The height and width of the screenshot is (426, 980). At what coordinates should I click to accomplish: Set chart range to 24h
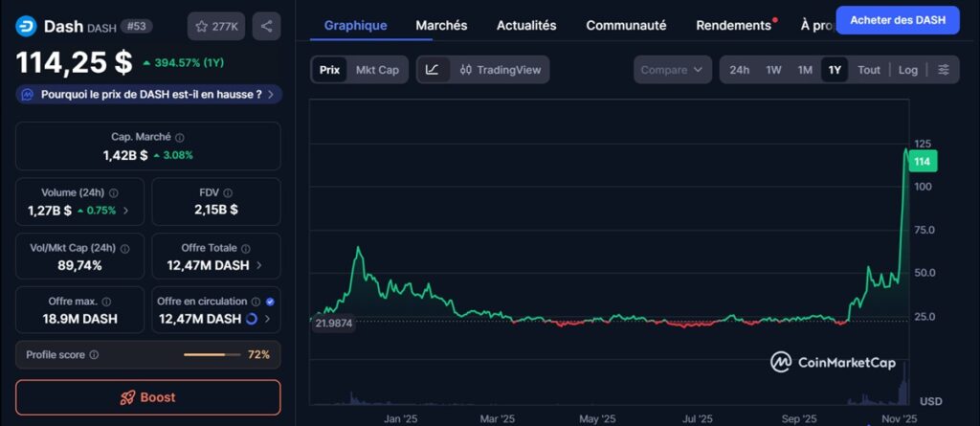coord(740,70)
